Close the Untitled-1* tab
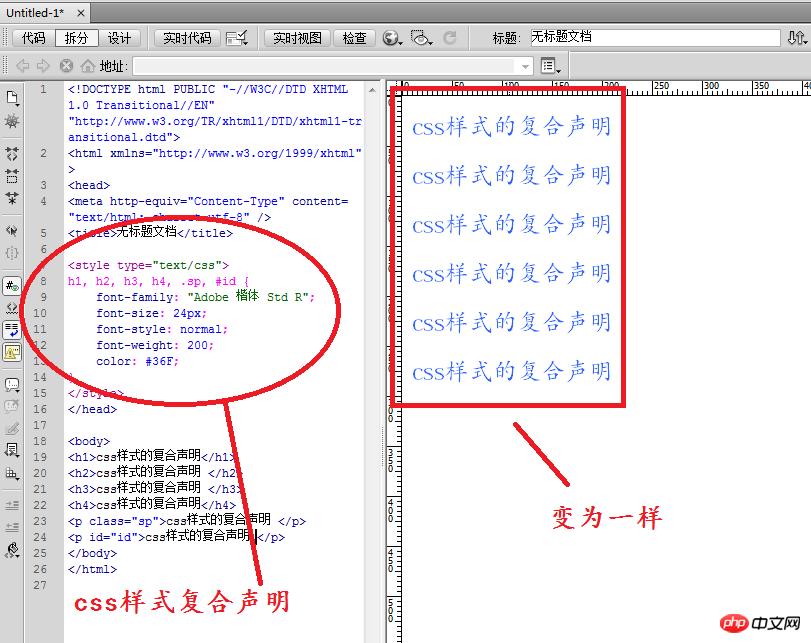 [x=81, y=13]
